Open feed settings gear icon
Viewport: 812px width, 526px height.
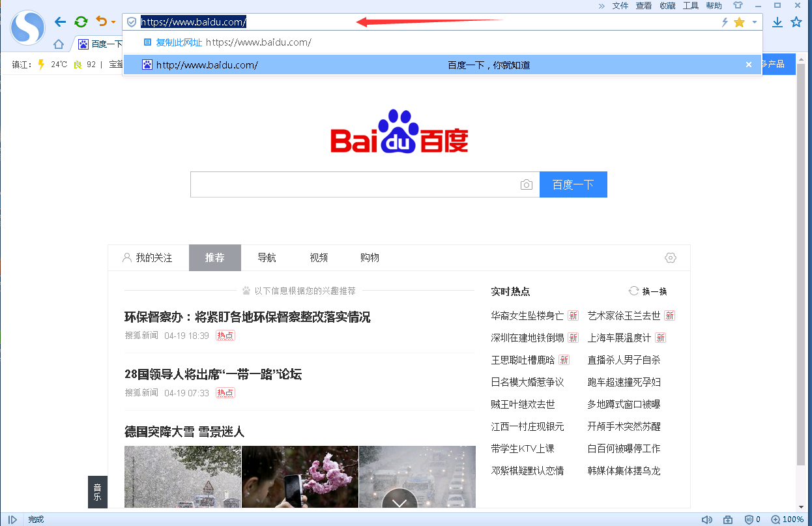coord(671,258)
